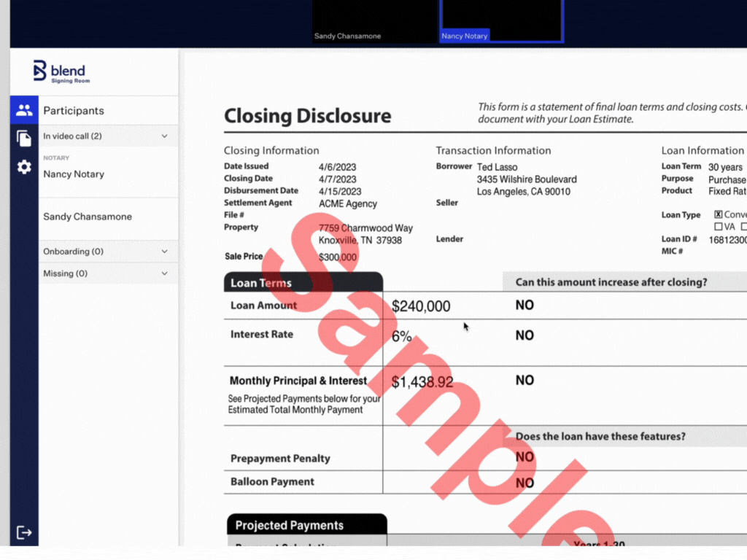This screenshot has height=560, width=747.
Task: Click the borrower name Ted Lasso
Action: pos(497,167)
